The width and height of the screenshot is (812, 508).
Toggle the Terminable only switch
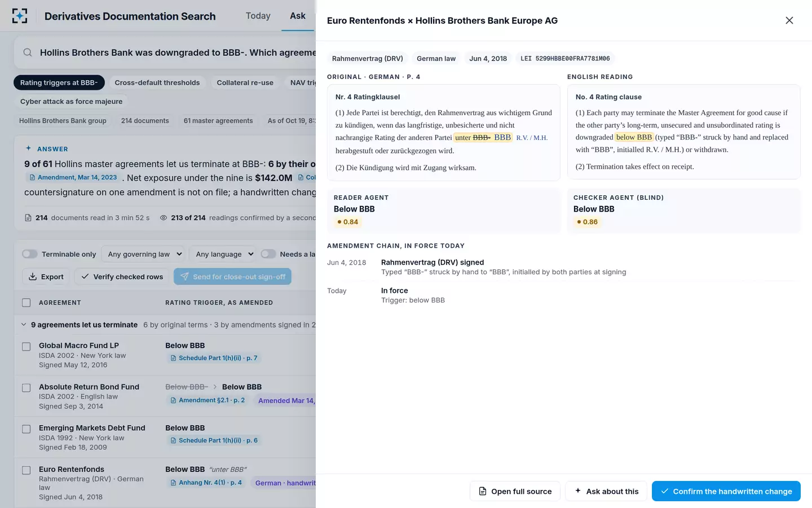30,254
